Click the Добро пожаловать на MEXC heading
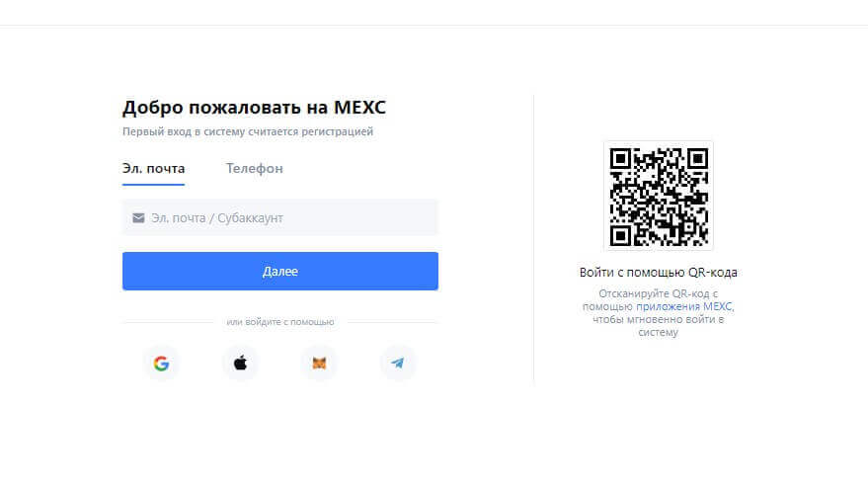This screenshot has width=868, height=492. click(254, 107)
